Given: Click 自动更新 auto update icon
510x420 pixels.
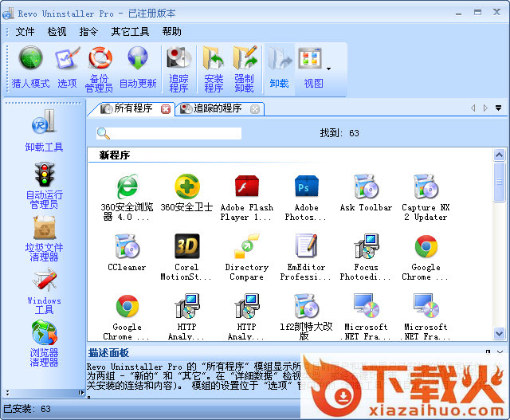Looking at the screenshot, I should (138, 69).
